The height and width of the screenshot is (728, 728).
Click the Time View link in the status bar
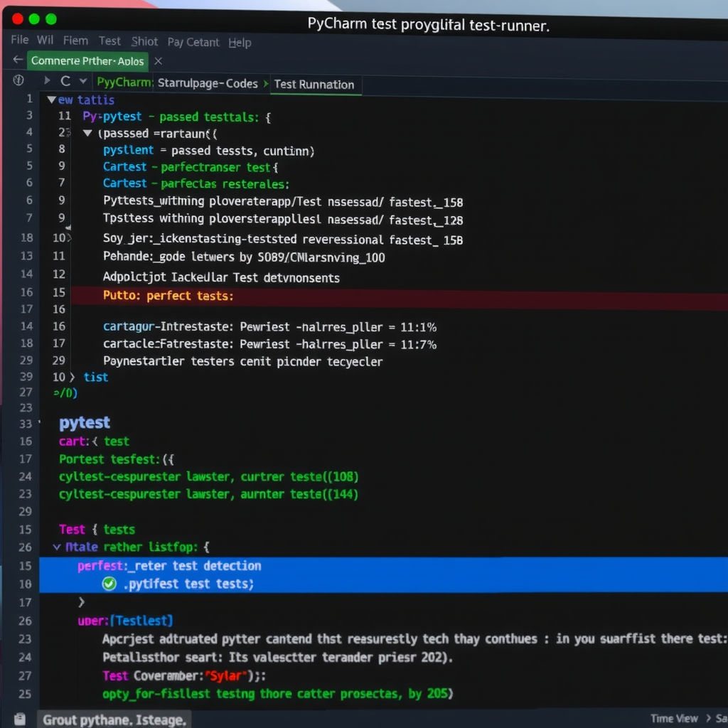(673, 719)
